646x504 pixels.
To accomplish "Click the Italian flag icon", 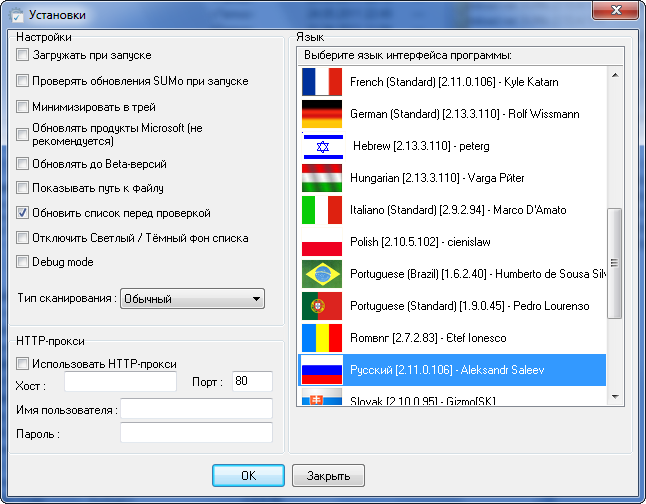I will [x=322, y=210].
